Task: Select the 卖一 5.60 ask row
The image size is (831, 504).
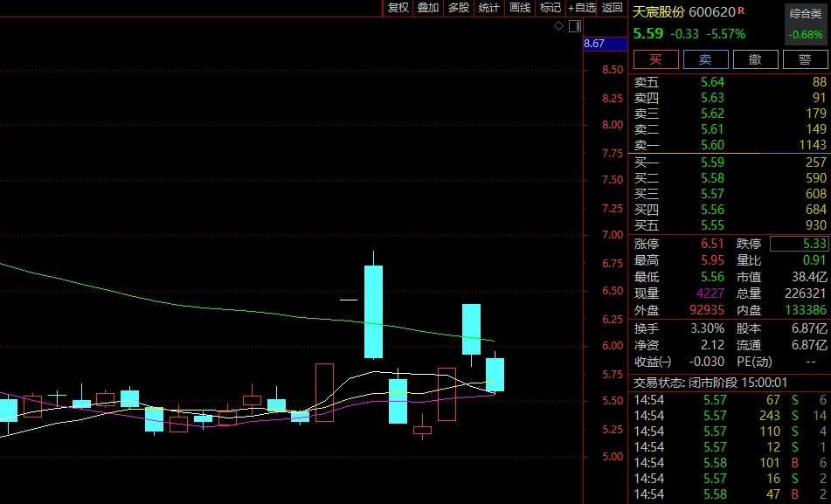Action: click(729, 145)
